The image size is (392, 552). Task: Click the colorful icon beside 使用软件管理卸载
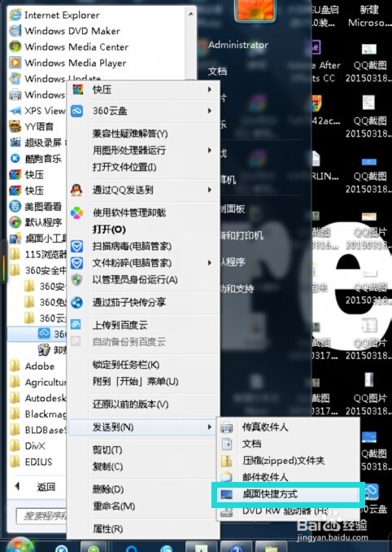tap(76, 213)
